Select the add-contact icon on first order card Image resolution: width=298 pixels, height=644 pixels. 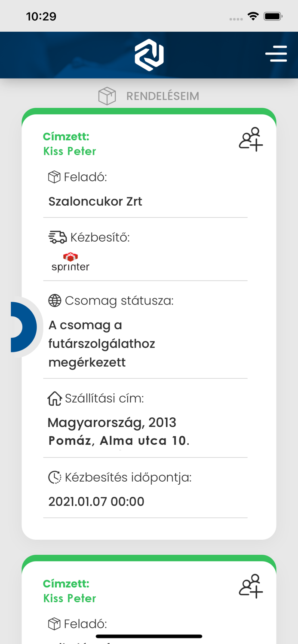click(251, 139)
